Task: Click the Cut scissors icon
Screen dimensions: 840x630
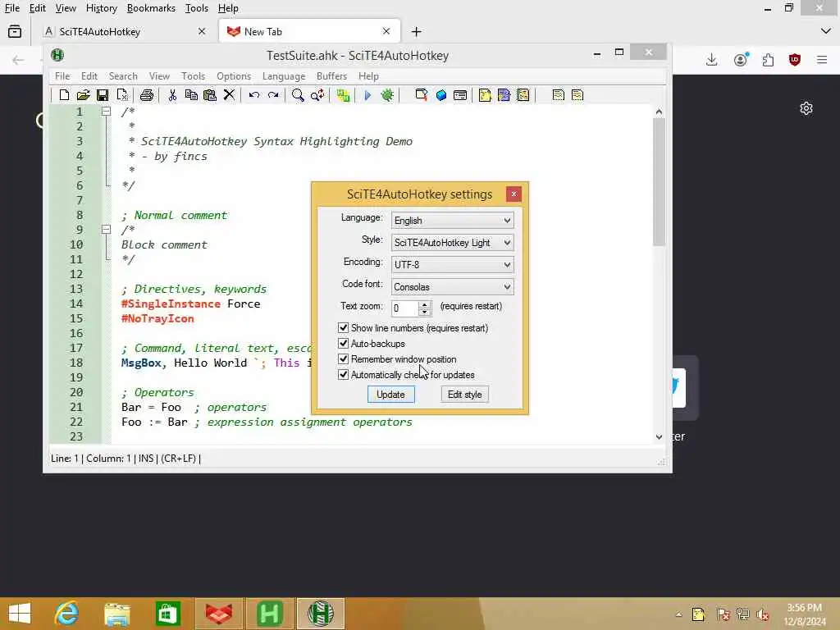Action: [172, 95]
